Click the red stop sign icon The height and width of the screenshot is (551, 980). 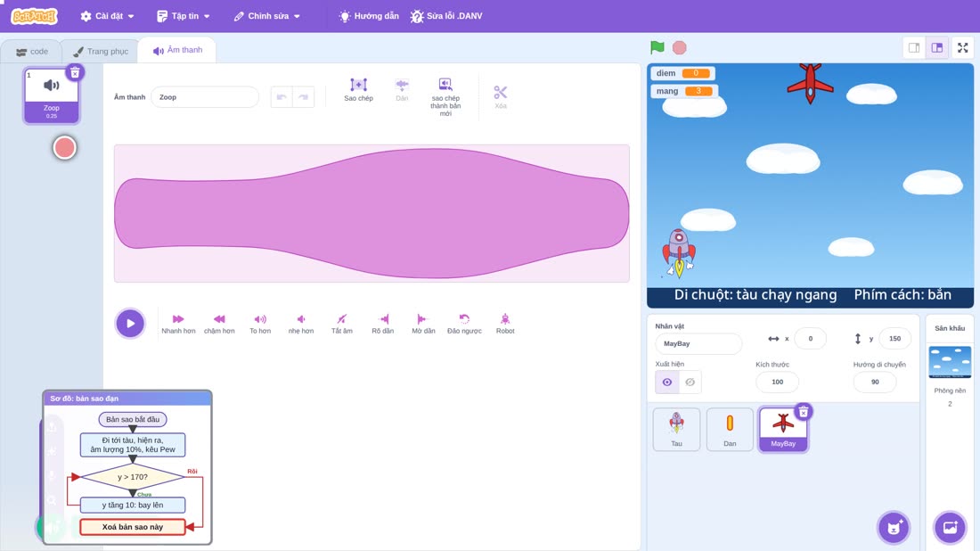click(x=680, y=47)
